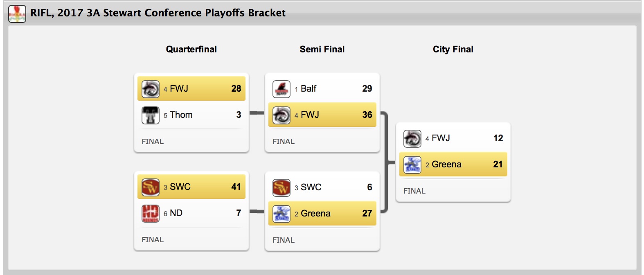Click Thom team logo in Quarterfinal
Screen dimensions: 644x275
[x=150, y=115]
